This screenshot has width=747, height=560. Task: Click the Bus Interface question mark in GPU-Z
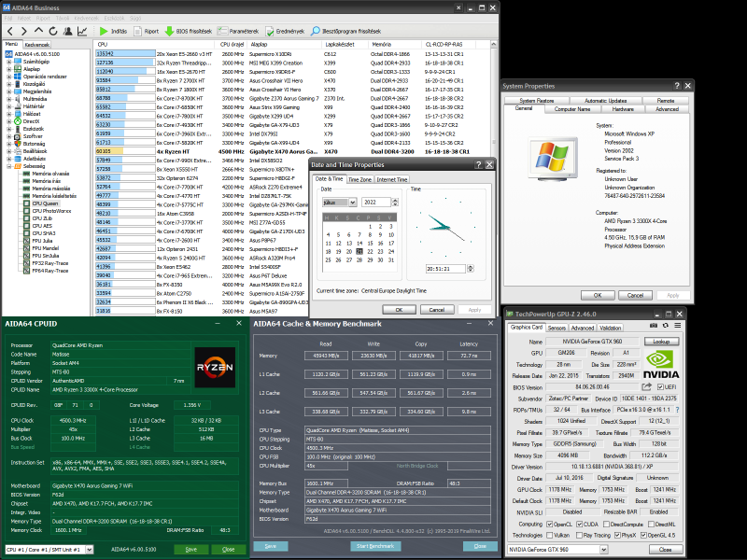[678, 410]
